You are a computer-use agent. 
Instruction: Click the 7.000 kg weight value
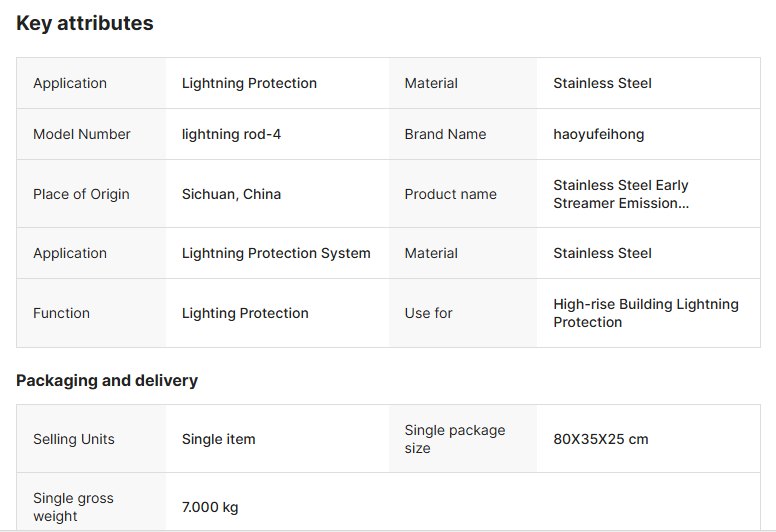[210, 507]
